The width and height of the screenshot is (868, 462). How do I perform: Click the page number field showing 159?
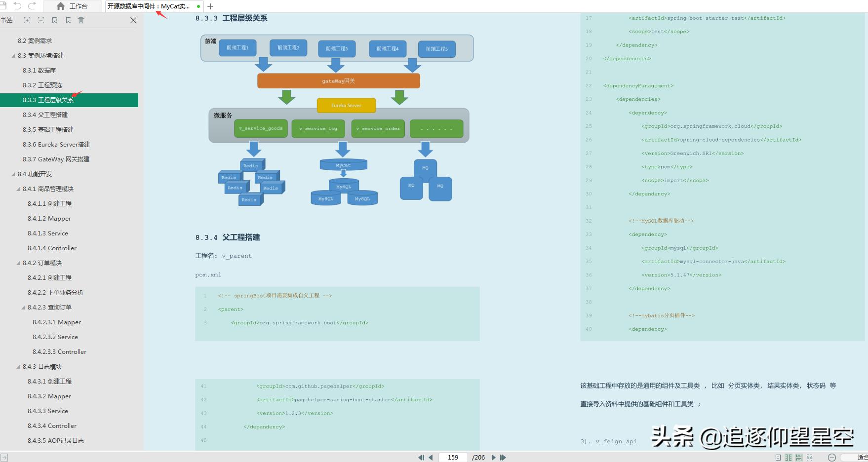(x=452, y=457)
